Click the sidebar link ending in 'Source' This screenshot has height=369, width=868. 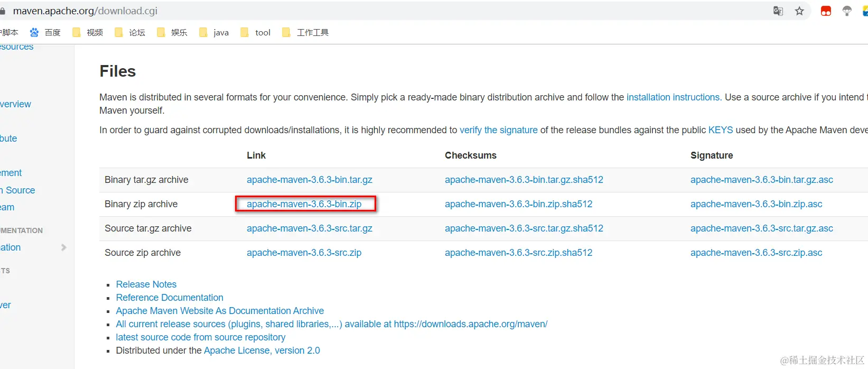click(x=17, y=190)
